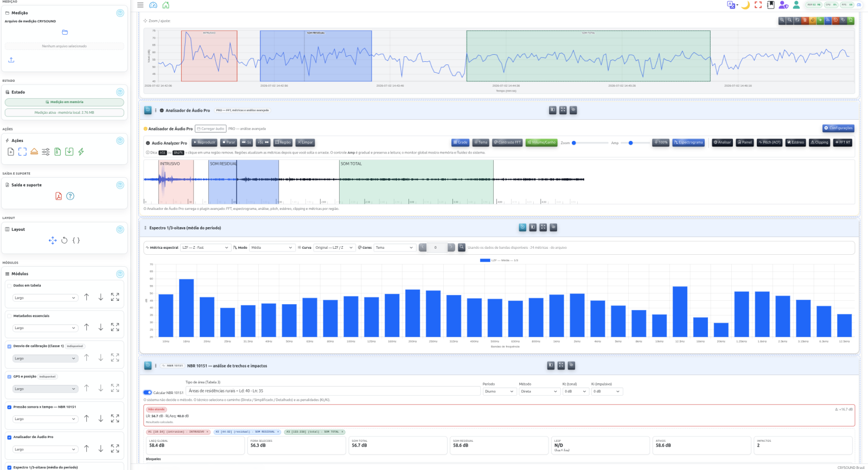The image size is (868, 470).
Task: Uncheck Pressão sonora x tempo — NBR 10151
Action: [x=9, y=407]
